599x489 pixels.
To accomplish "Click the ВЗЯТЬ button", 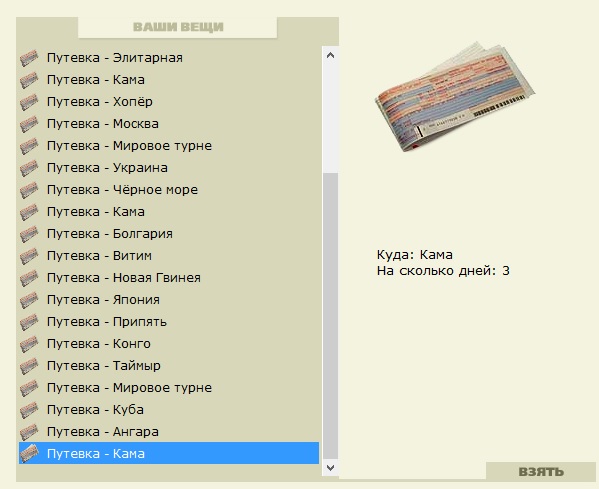I will point(541,471).
